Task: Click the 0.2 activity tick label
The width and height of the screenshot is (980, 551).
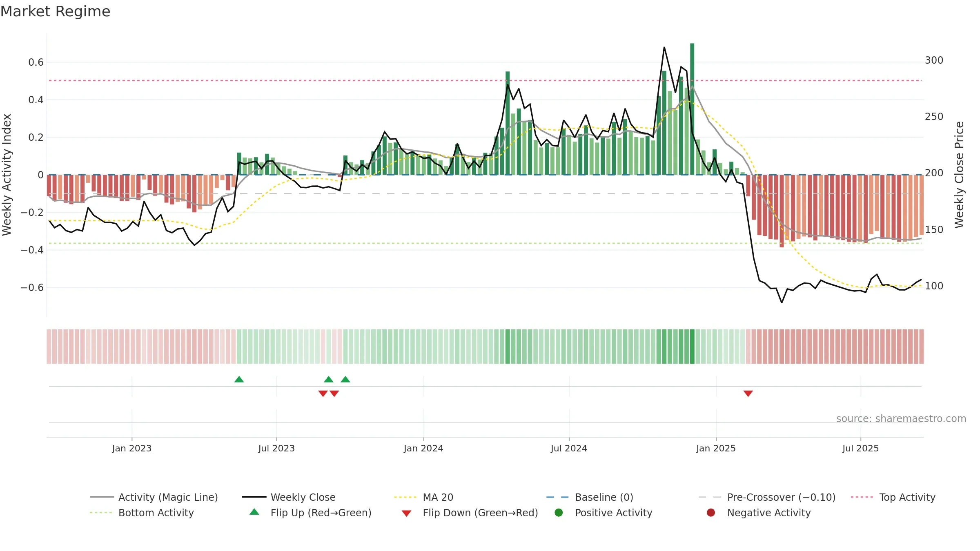Action: [x=36, y=138]
